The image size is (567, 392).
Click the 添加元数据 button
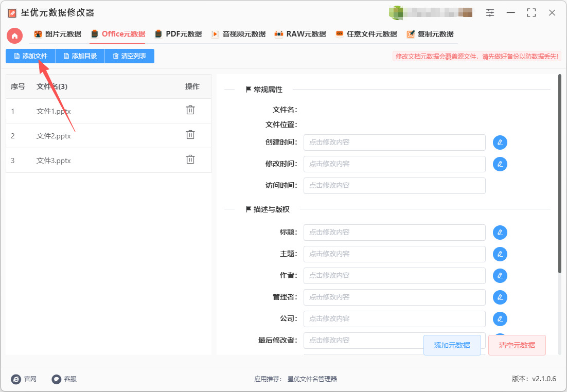452,345
